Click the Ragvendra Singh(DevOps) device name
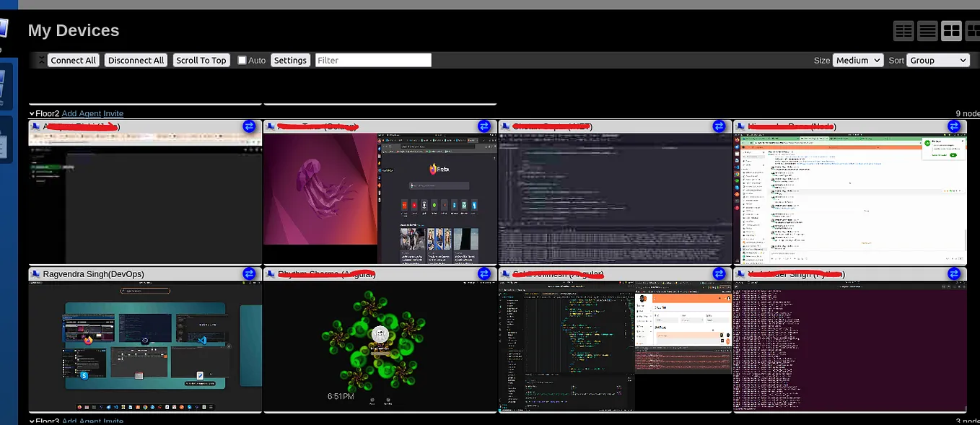The height and width of the screenshot is (425, 980). point(93,274)
